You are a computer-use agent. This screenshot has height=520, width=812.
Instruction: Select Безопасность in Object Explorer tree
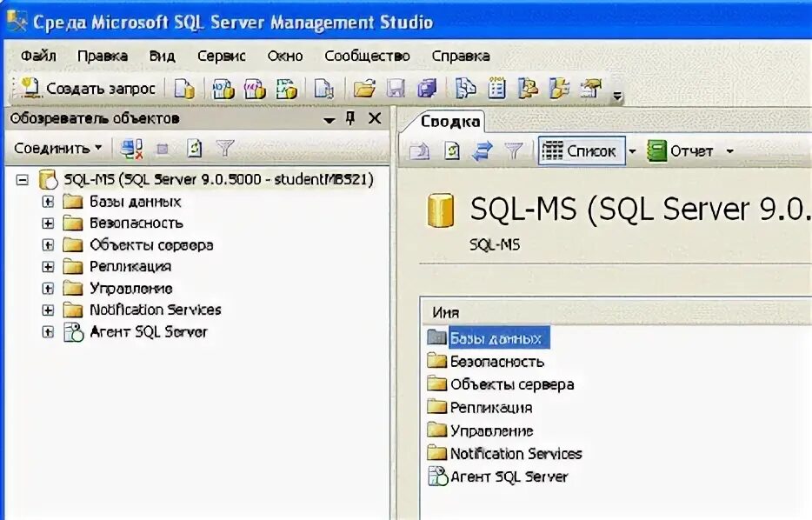pos(136,223)
